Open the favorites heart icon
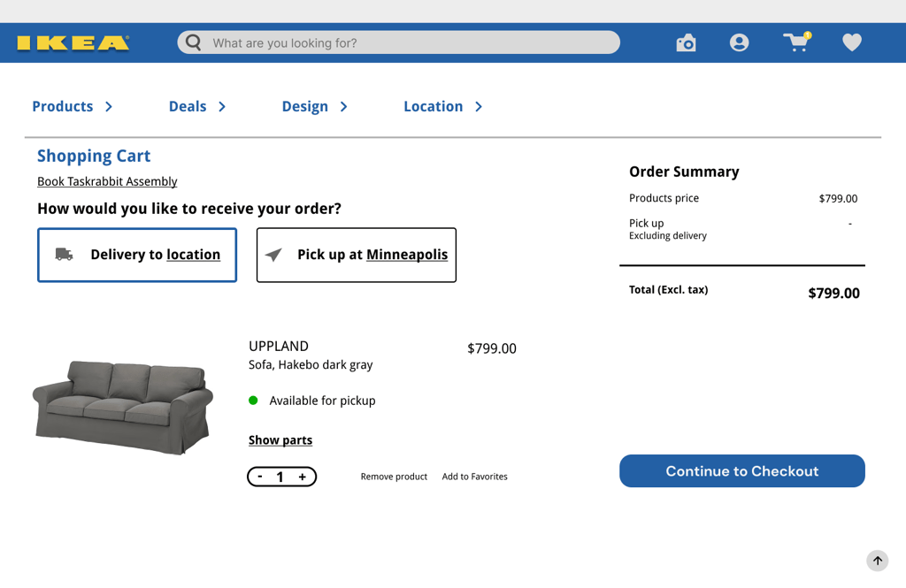906x588 pixels. [852, 42]
